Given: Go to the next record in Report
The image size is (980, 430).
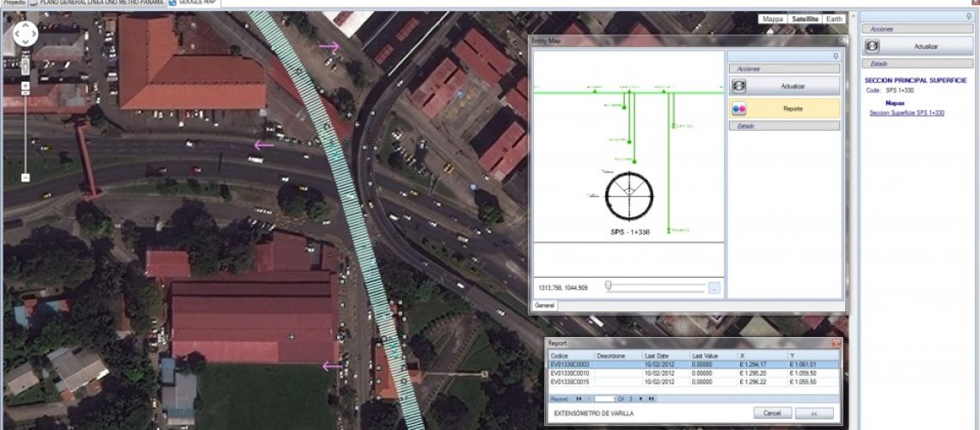Looking at the screenshot, I should (x=640, y=398).
